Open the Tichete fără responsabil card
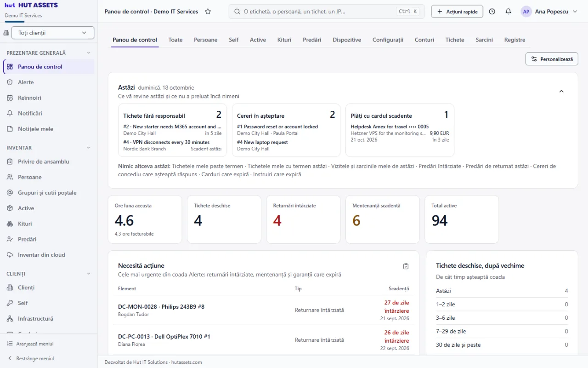The width and height of the screenshot is (588, 368). point(172,130)
